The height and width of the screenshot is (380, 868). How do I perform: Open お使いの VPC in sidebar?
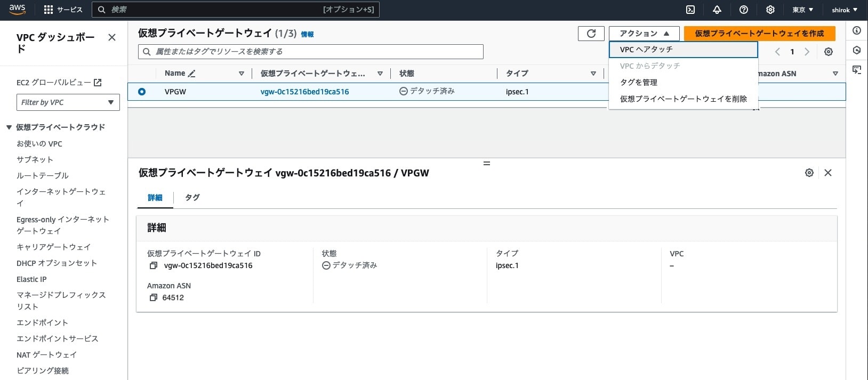pyautogui.click(x=39, y=144)
